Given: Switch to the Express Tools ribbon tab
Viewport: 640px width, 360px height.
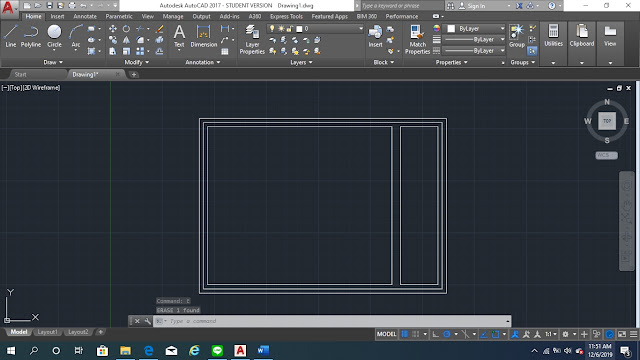Looking at the screenshot, I should point(286,16).
